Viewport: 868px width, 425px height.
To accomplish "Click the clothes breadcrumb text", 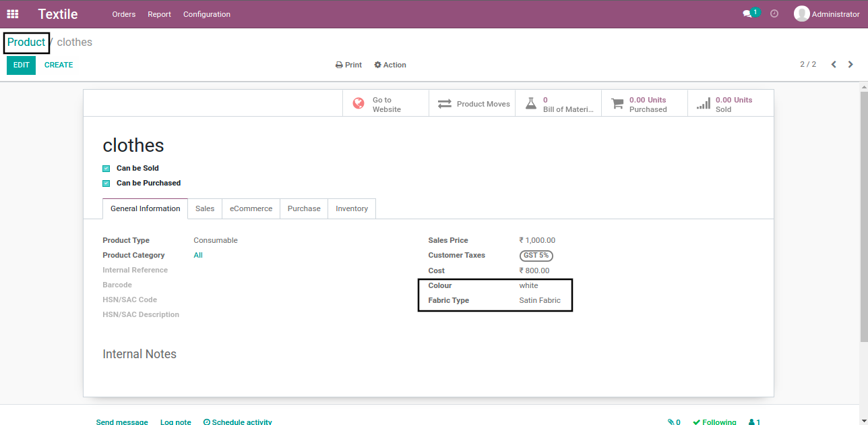I will coord(75,42).
